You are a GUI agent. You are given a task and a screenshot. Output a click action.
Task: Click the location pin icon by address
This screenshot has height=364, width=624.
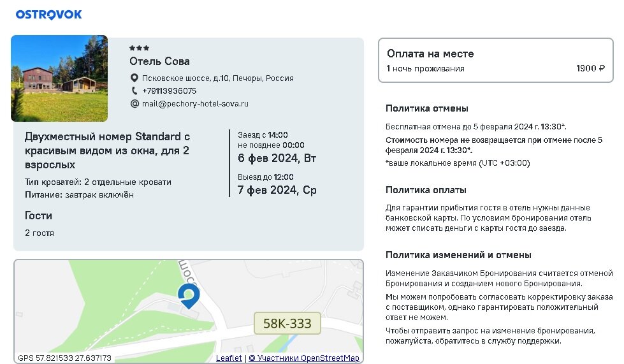(134, 78)
